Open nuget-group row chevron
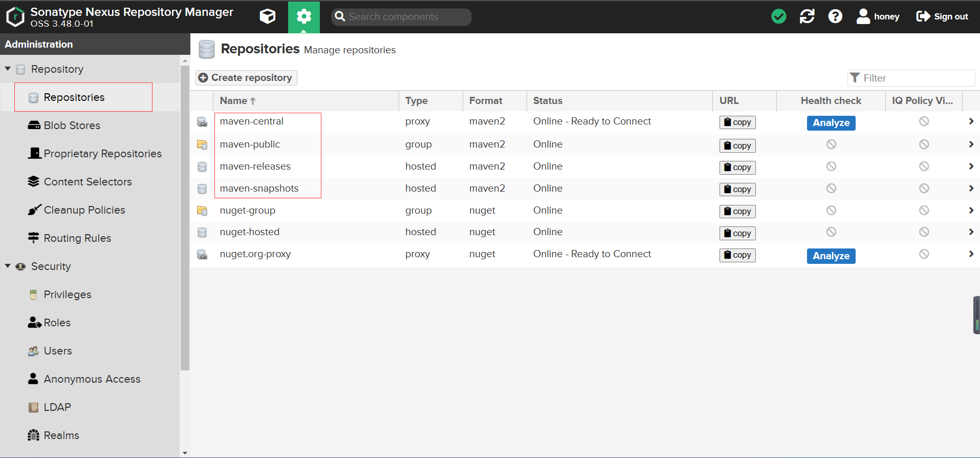The height and width of the screenshot is (458, 980). [971, 211]
